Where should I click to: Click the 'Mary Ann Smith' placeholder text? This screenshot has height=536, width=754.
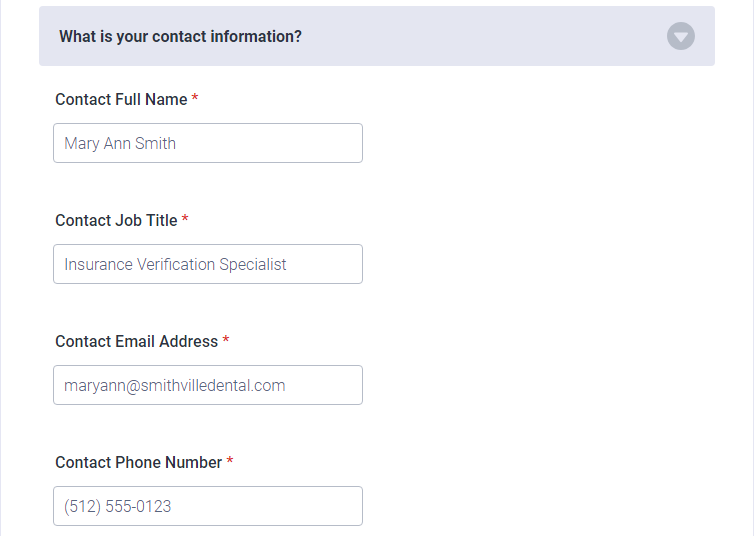coord(120,144)
